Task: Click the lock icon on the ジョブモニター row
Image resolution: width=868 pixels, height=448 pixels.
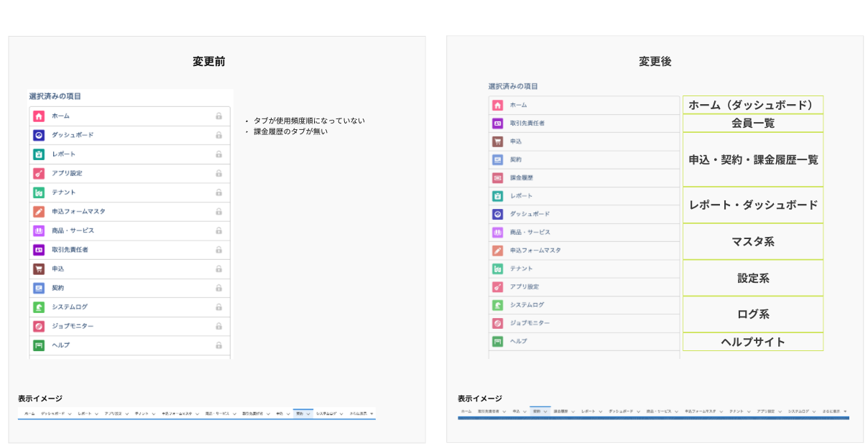Action: click(218, 326)
